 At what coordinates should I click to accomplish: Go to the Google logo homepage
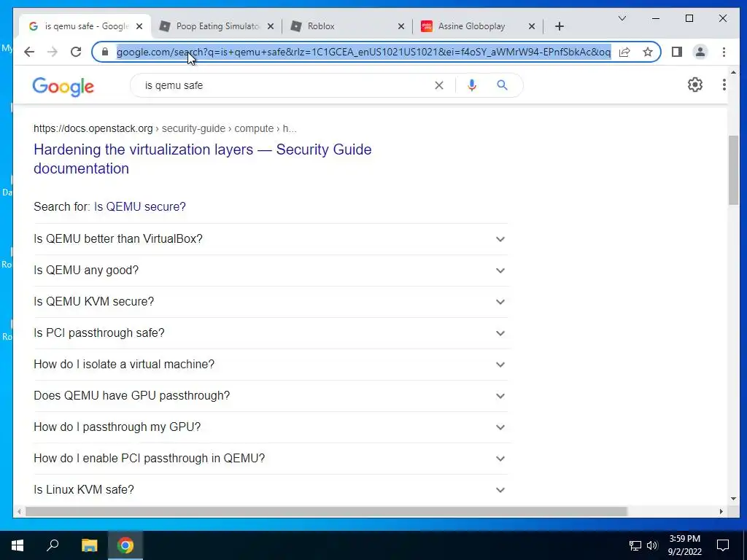coord(63,87)
